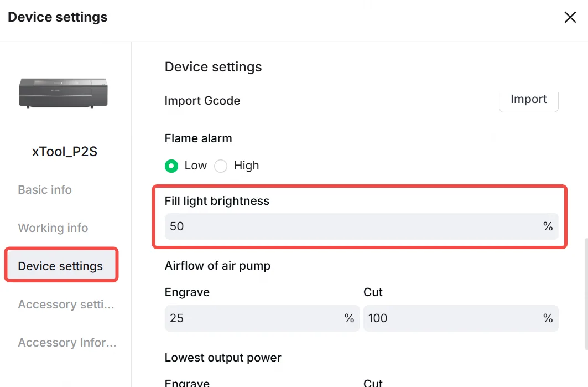Click the xTool_P2S device name
Image resolution: width=588 pixels, height=387 pixels.
[65, 152]
